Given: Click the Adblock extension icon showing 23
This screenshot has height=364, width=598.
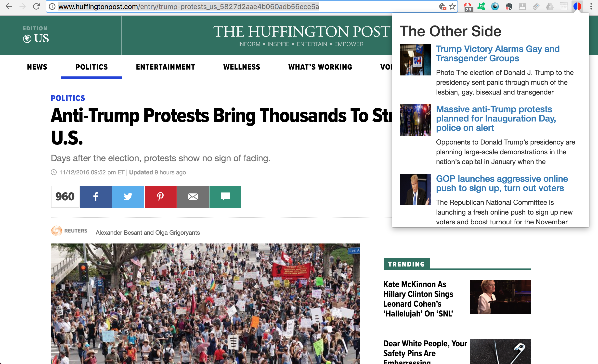Looking at the screenshot, I should point(468,7).
